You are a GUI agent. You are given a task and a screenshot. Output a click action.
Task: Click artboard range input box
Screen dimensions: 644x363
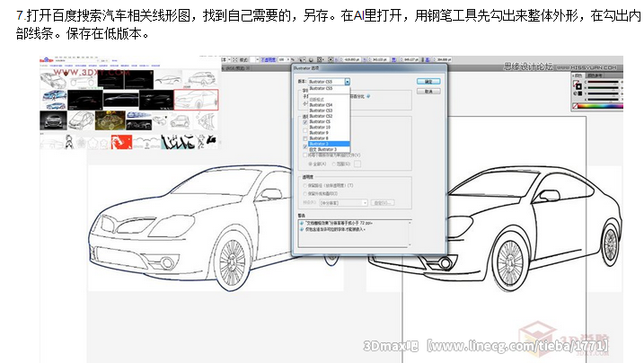(x=357, y=164)
